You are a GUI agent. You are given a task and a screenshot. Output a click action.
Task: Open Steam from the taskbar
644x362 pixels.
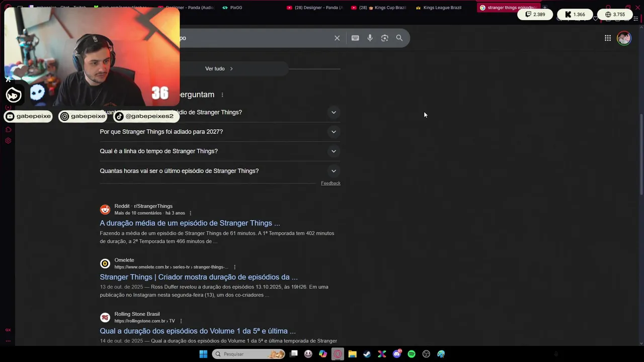367,354
